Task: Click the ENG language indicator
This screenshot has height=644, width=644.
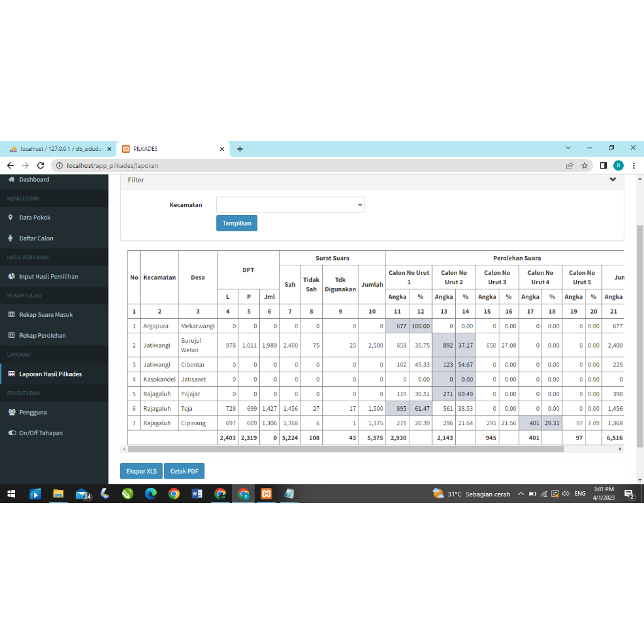Action: click(580, 494)
